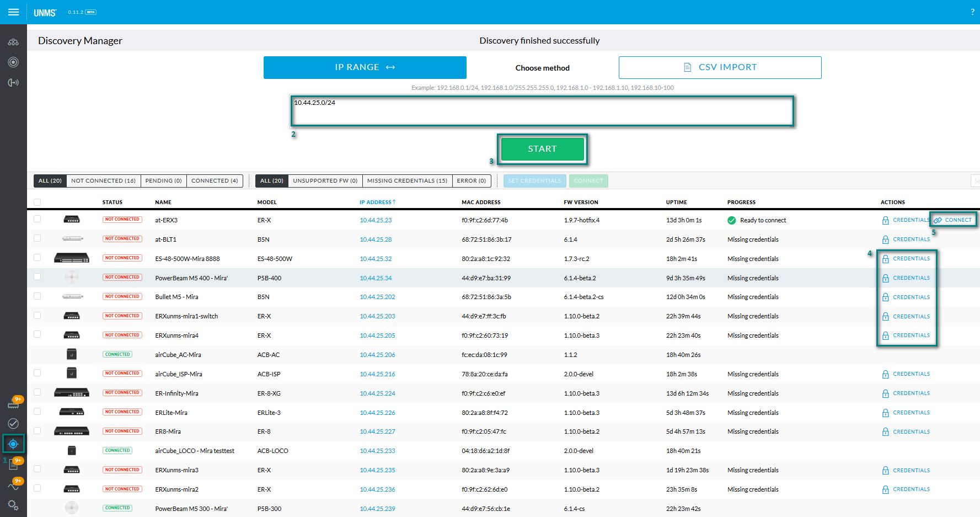Open the network topology tree icon in sidebar
This screenshot has height=517, width=980.
point(13,42)
